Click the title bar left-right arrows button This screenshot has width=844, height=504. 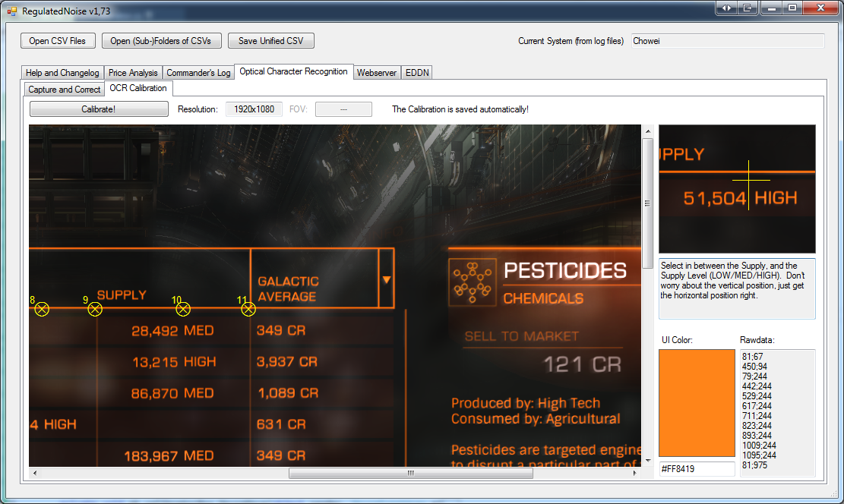point(727,8)
